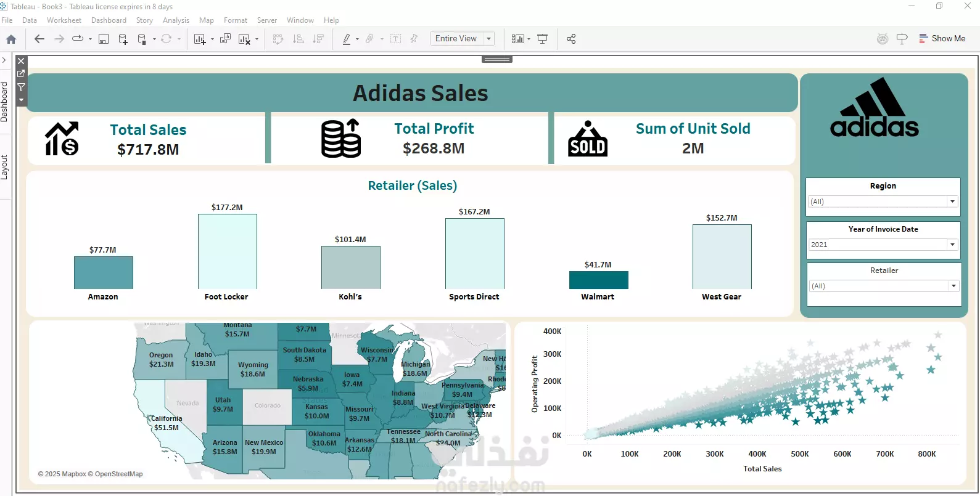Switch to the Layout side tab
980x496 pixels.
(4, 167)
